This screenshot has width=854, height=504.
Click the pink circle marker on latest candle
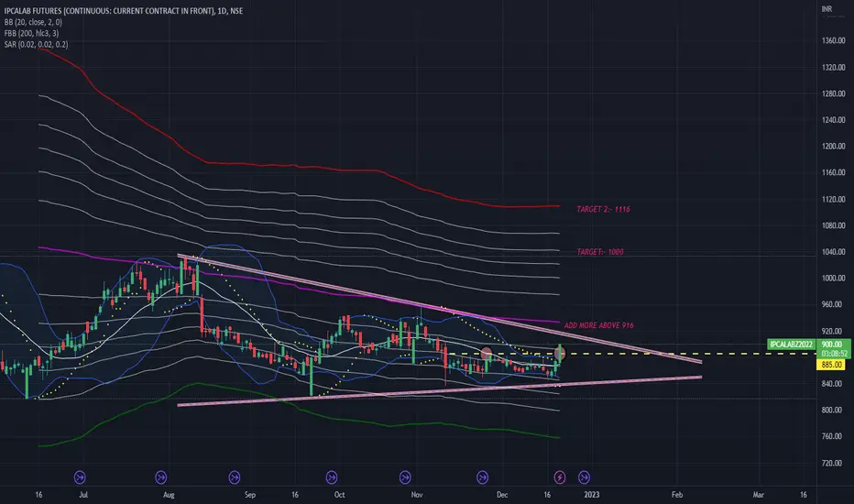click(x=559, y=354)
